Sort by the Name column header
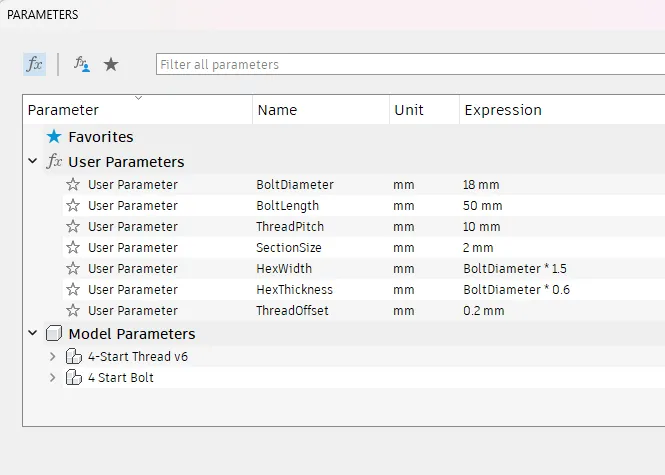The height and width of the screenshot is (475, 665). click(x=277, y=110)
